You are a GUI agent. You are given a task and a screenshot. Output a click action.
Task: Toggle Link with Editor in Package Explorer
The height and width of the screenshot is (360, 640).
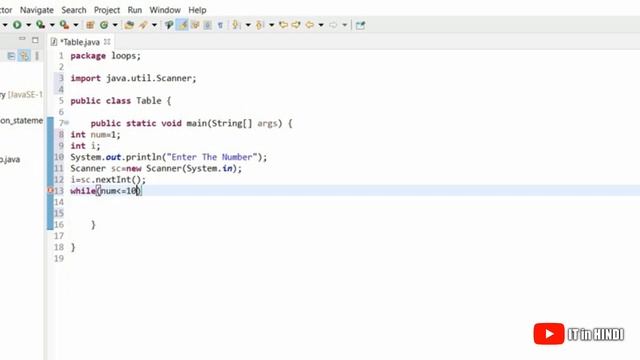click(x=24, y=56)
